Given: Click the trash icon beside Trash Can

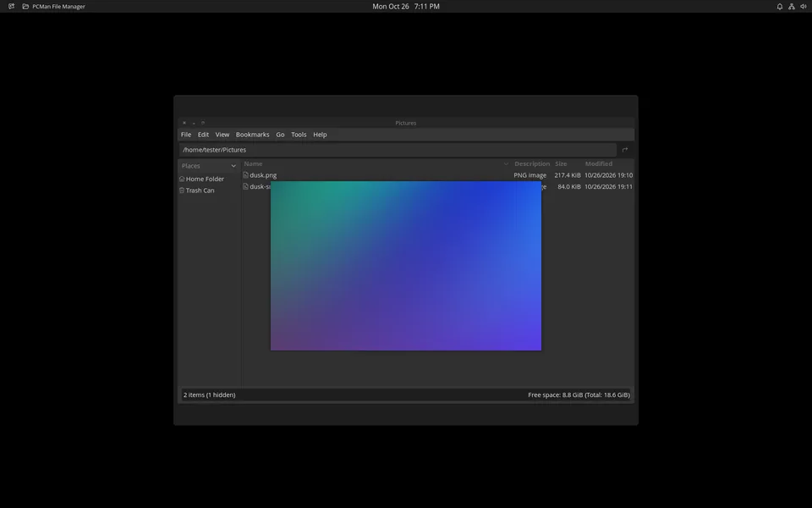Looking at the screenshot, I should click(182, 190).
